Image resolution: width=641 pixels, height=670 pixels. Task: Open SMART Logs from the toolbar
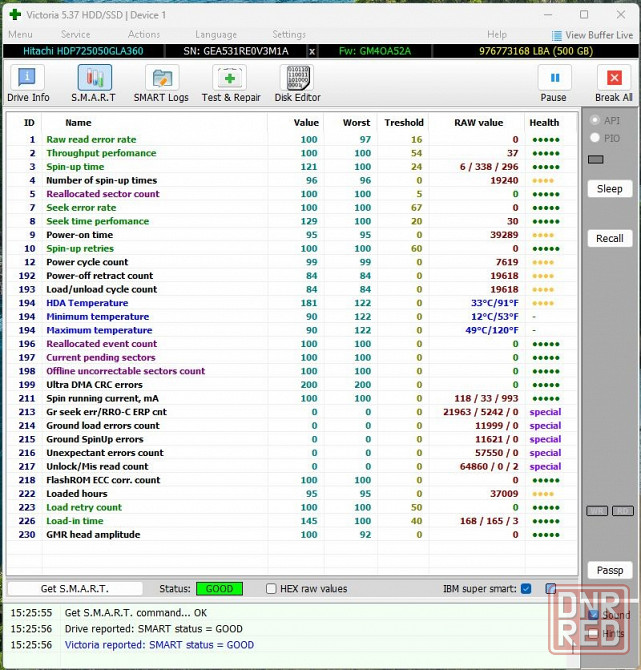161,83
